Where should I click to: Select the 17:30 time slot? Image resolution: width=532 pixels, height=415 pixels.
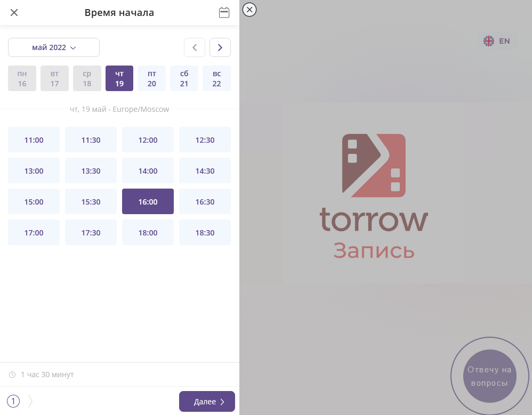point(91,232)
